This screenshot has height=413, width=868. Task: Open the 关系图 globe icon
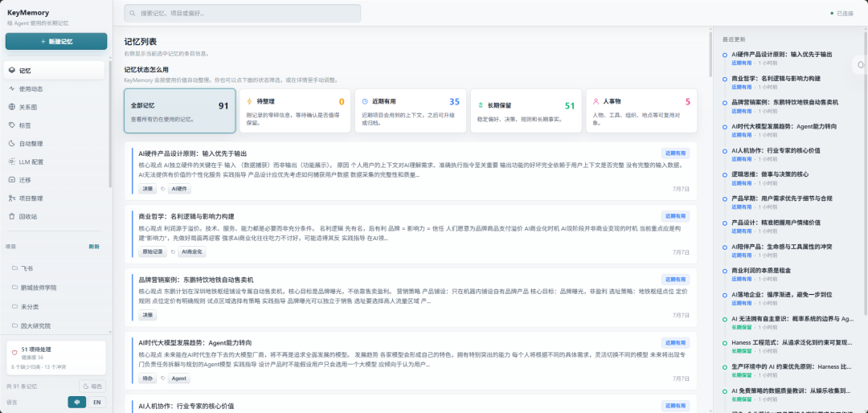point(12,107)
